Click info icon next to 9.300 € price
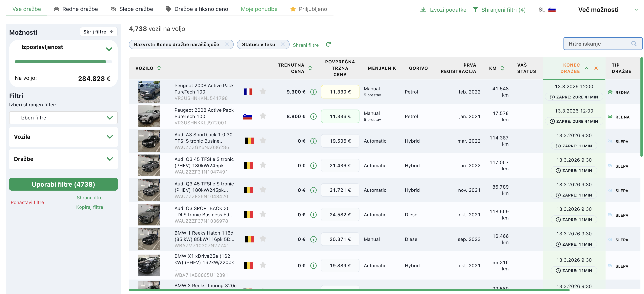This screenshot has width=644, height=294. pyautogui.click(x=313, y=92)
